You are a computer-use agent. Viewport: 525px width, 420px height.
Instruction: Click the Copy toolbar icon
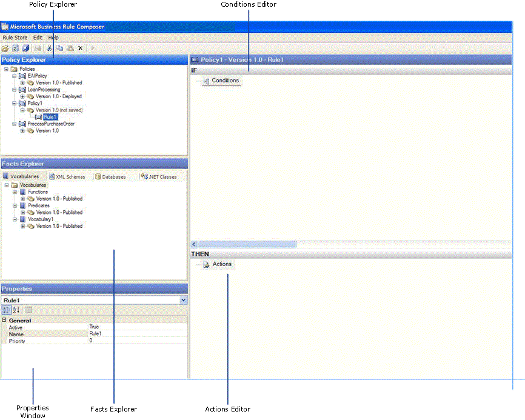(x=59, y=48)
